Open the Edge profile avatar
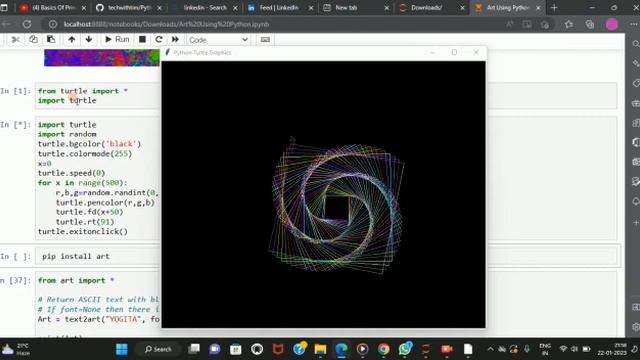Image resolution: width=640 pixels, height=360 pixels. point(611,24)
